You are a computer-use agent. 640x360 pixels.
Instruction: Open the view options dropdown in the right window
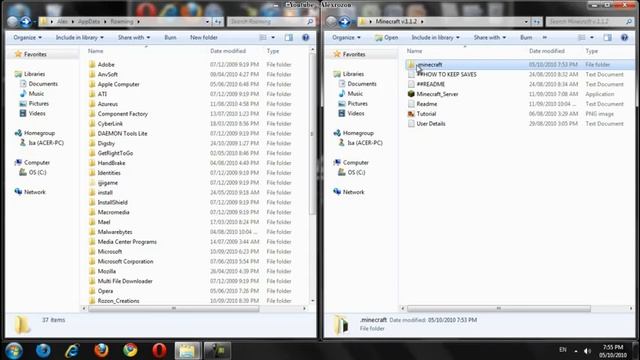pyautogui.click(x=592, y=38)
